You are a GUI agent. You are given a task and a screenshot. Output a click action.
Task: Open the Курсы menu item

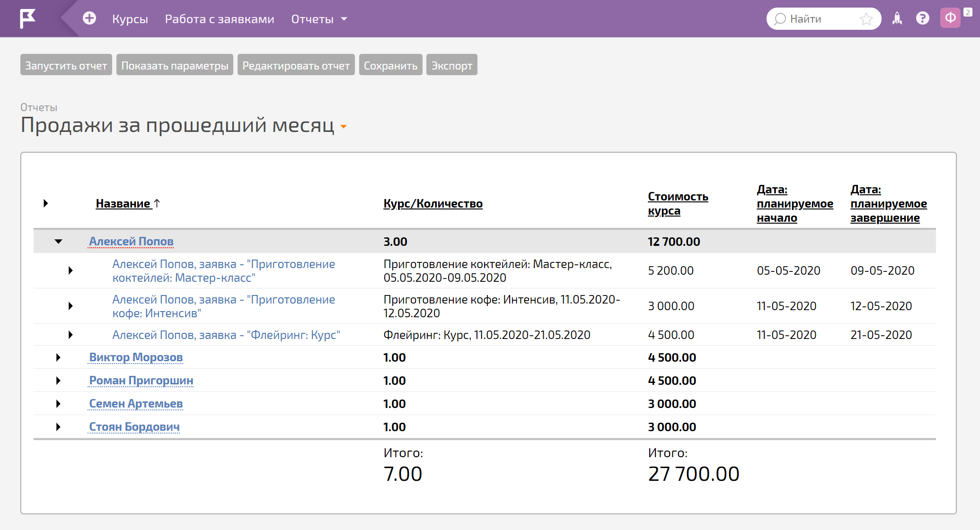130,19
